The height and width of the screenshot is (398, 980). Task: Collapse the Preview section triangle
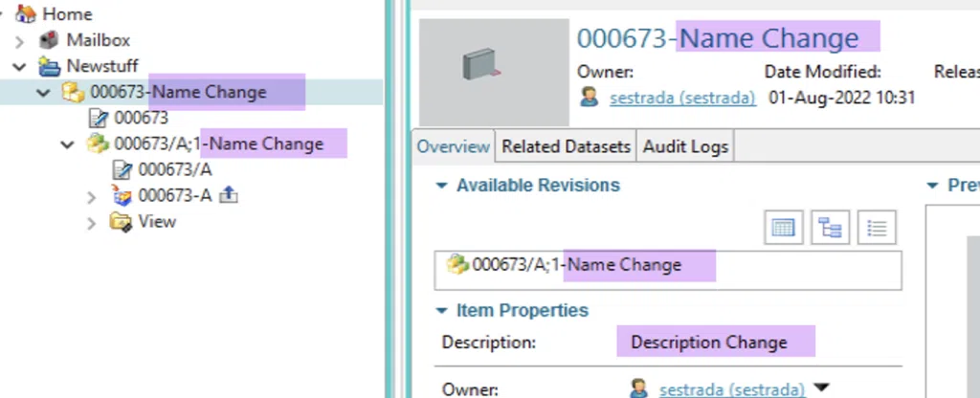pyautogui.click(x=932, y=186)
